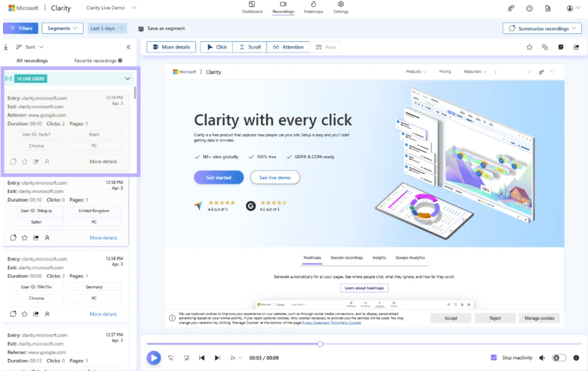Click the Germany country chip
Screen dimensions: 588x371
[94, 287]
